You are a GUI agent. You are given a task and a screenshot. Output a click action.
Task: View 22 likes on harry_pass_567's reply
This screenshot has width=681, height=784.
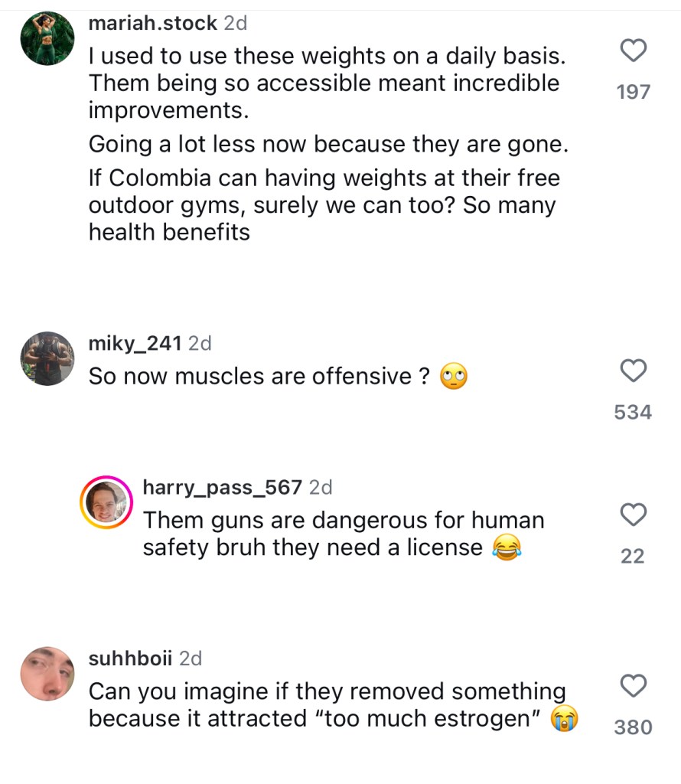click(x=633, y=557)
